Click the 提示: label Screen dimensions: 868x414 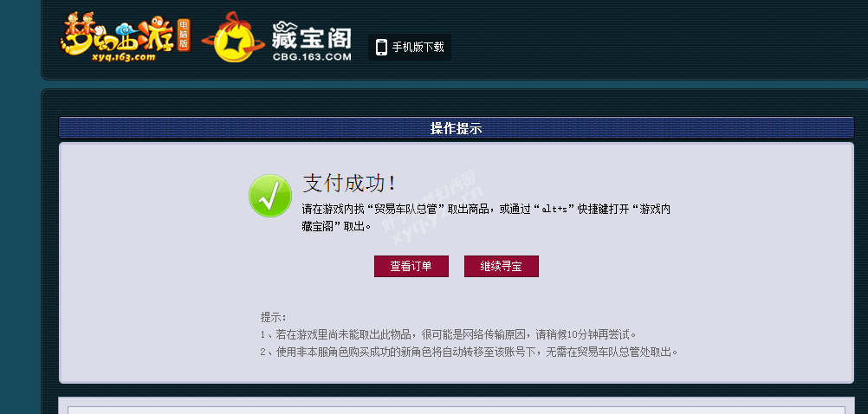pyautogui.click(x=274, y=318)
